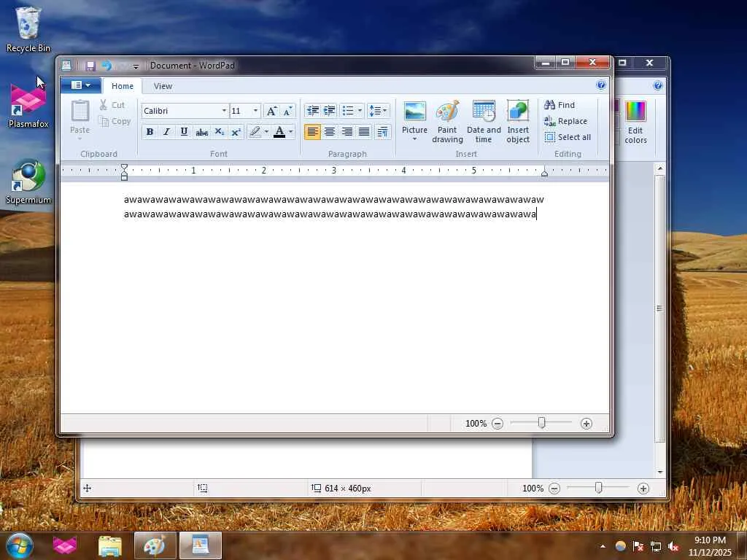Toggle Bold formatting

coord(150,132)
